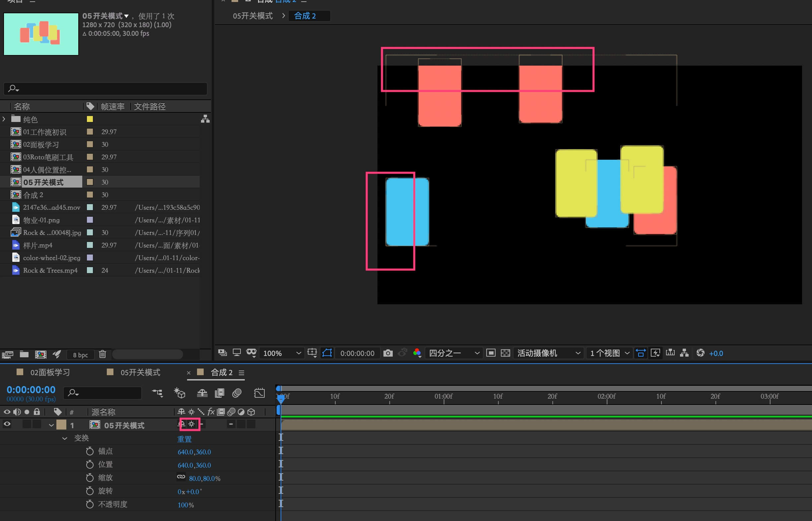Toggle the transparency grid in the viewer
The width and height of the screenshot is (812, 521).
(x=505, y=353)
